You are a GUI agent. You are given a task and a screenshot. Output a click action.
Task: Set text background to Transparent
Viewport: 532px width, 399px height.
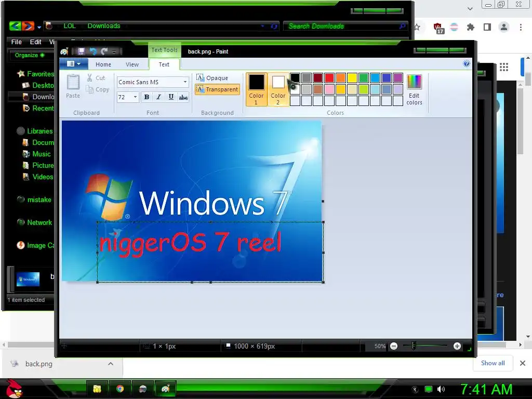[x=218, y=89]
